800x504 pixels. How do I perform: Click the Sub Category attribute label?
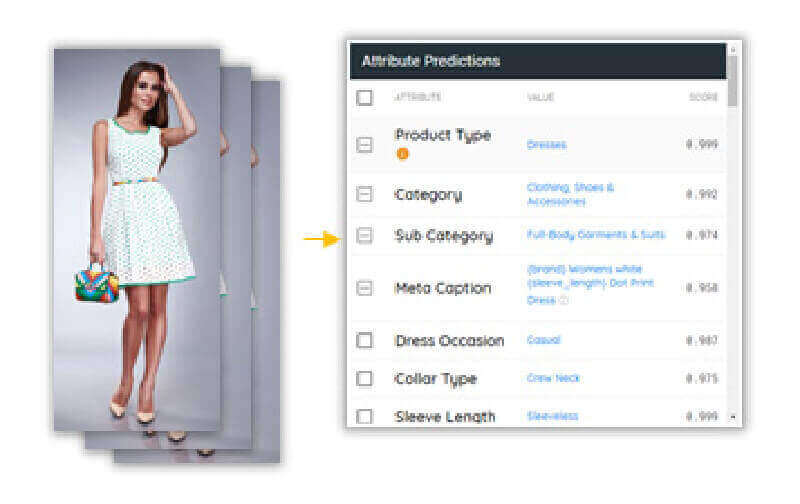click(x=444, y=236)
